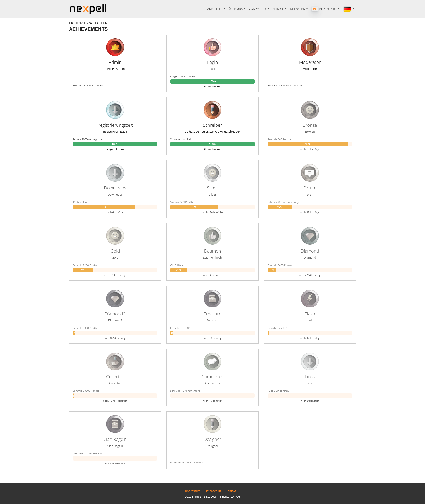Click the Moderator shield badge icon
The width and height of the screenshot is (425, 504).
[x=310, y=47]
